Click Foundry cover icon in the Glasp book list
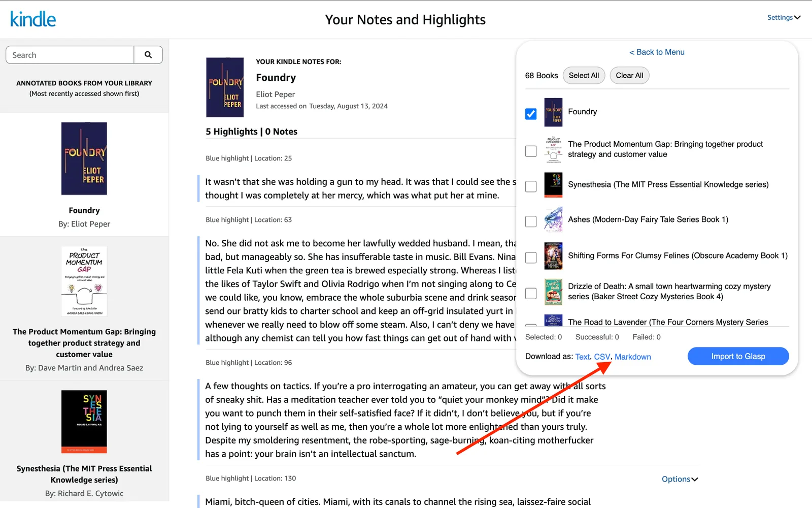The width and height of the screenshot is (812, 508). click(553, 112)
